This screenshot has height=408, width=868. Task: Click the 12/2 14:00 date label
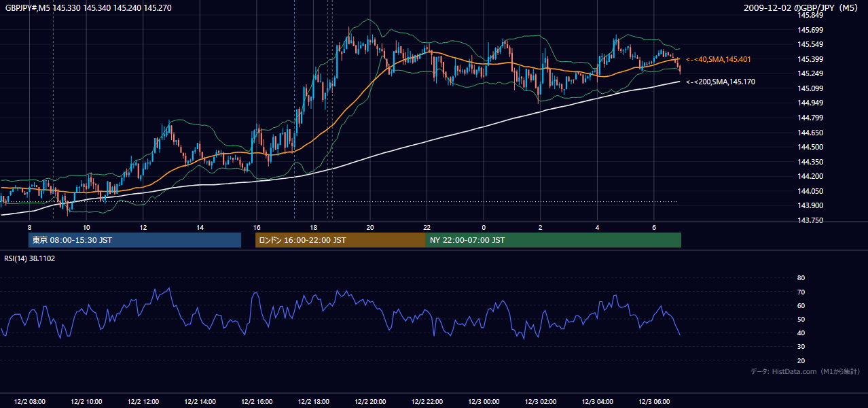200,402
